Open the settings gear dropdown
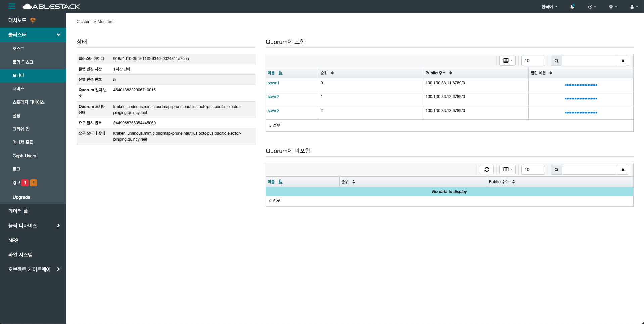Image resolution: width=644 pixels, height=324 pixels. [613, 7]
